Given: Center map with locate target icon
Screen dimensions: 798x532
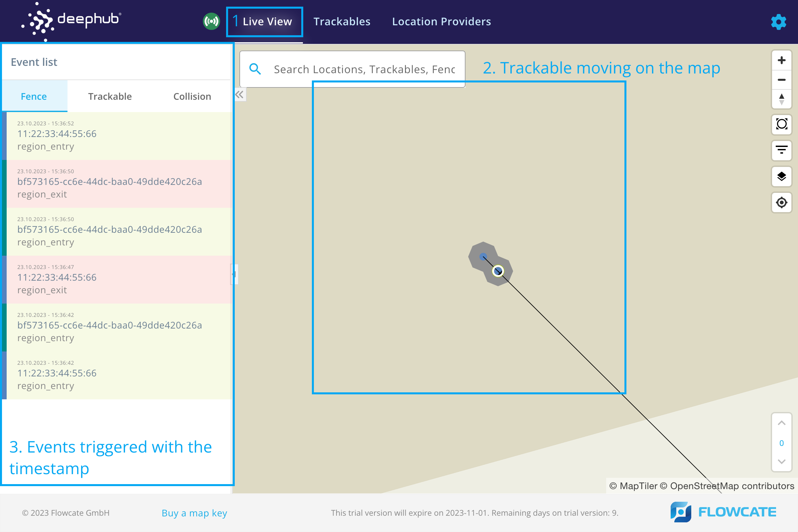Looking at the screenshot, I should [782, 202].
